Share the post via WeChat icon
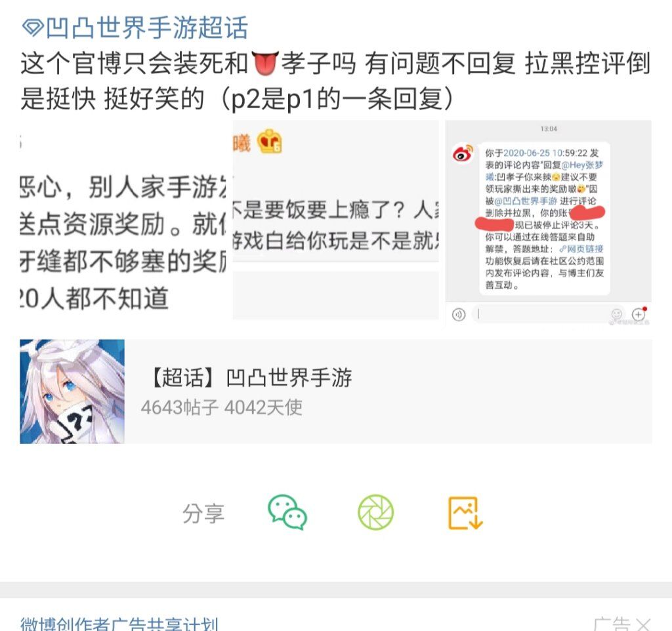672x631 pixels. coord(287,512)
